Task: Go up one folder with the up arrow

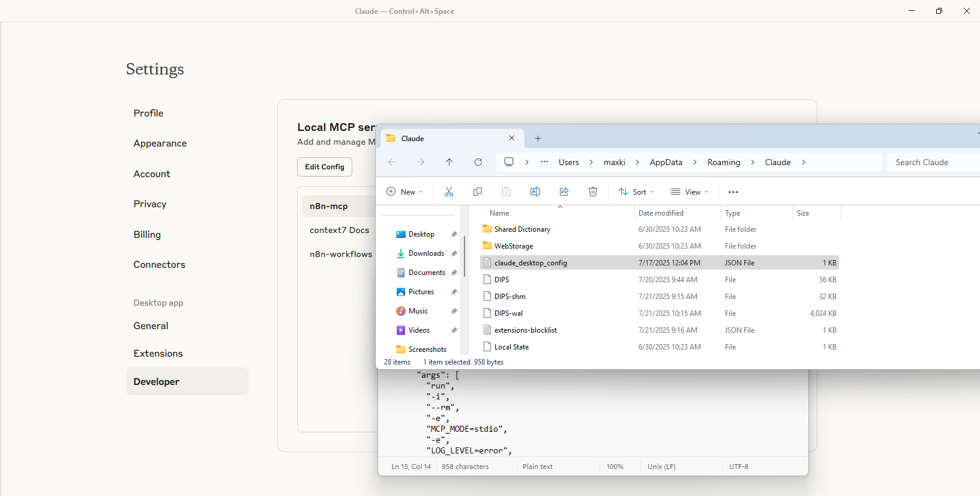Action: 449,162
